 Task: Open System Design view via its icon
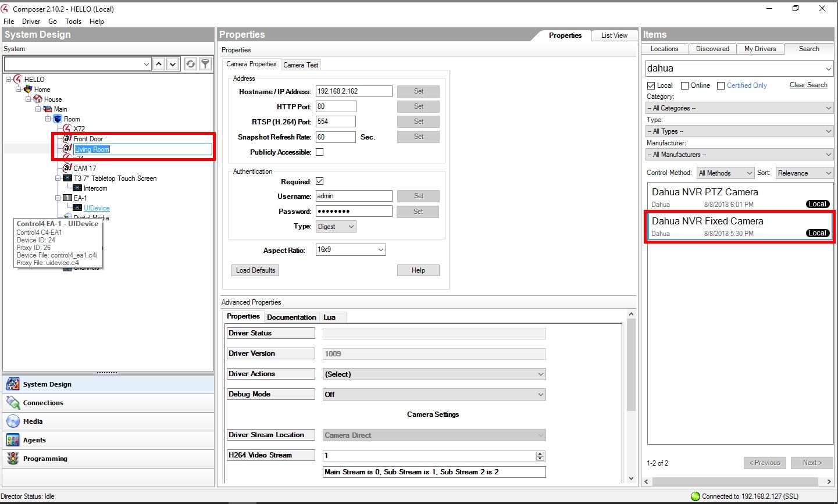click(x=13, y=384)
